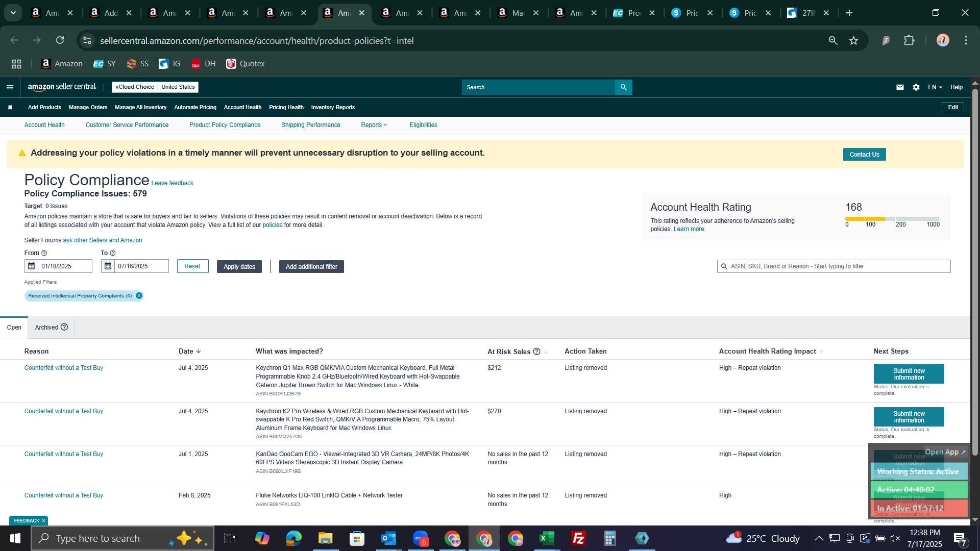
Task: Open the bookmarks apps grid icon
Action: (16, 64)
